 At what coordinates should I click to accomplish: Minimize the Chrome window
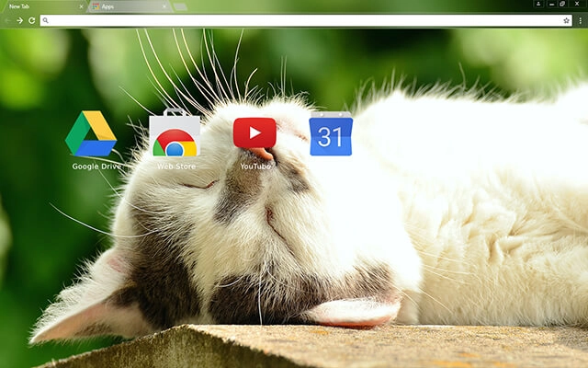551,4
